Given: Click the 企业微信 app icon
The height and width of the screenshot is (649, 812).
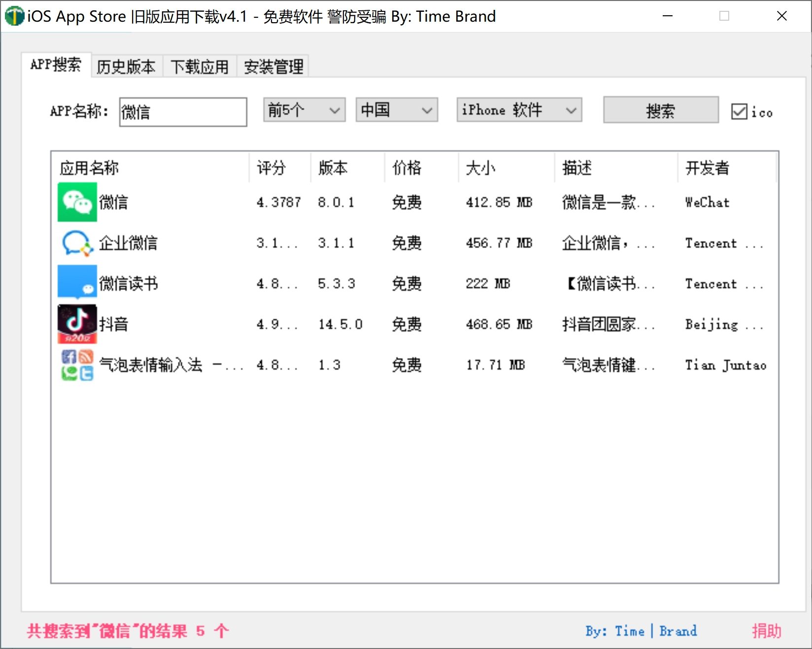Looking at the screenshot, I should pos(77,243).
